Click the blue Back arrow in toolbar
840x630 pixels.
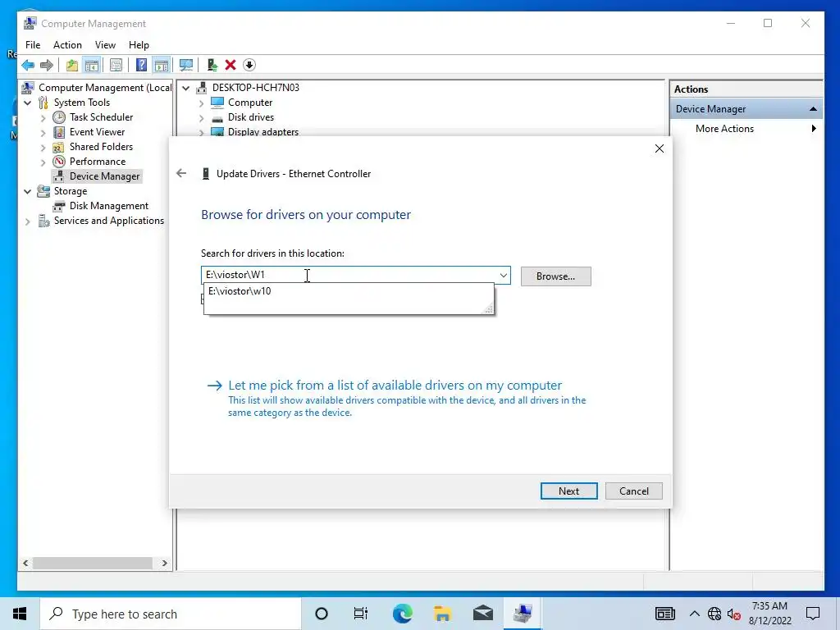[x=28, y=66]
